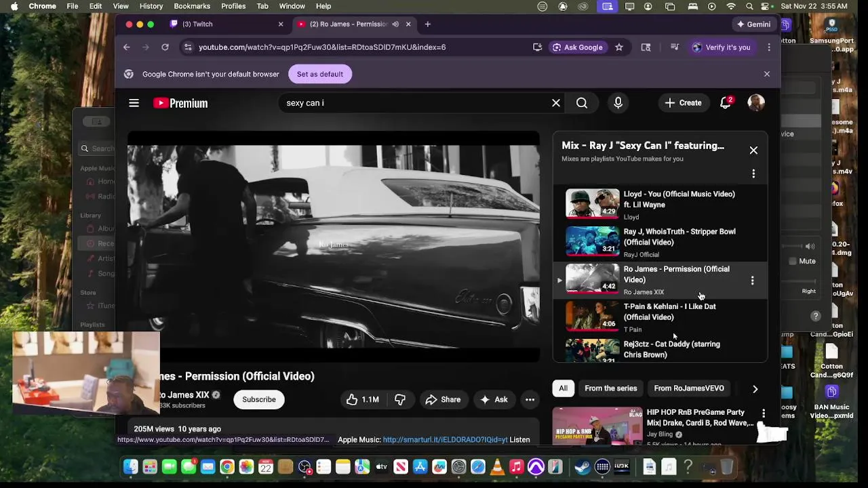Dislike the Ro James video
Viewport: 868px width, 488px height.
(400, 400)
